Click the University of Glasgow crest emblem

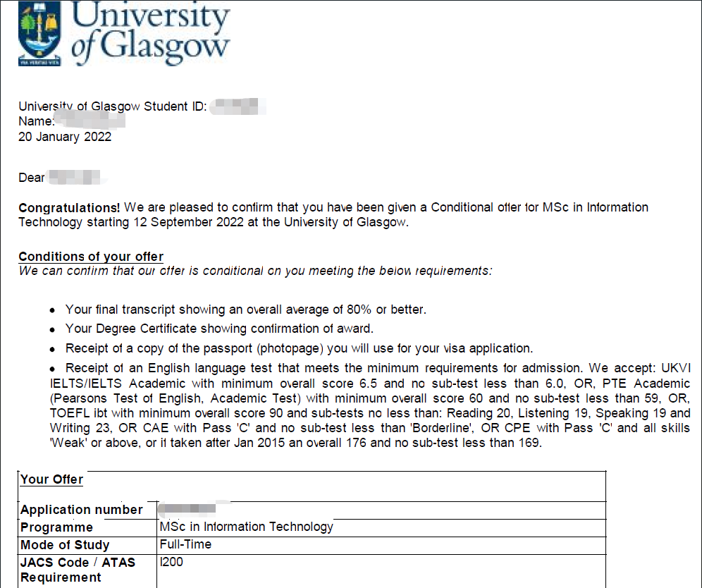(x=40, y=35)
